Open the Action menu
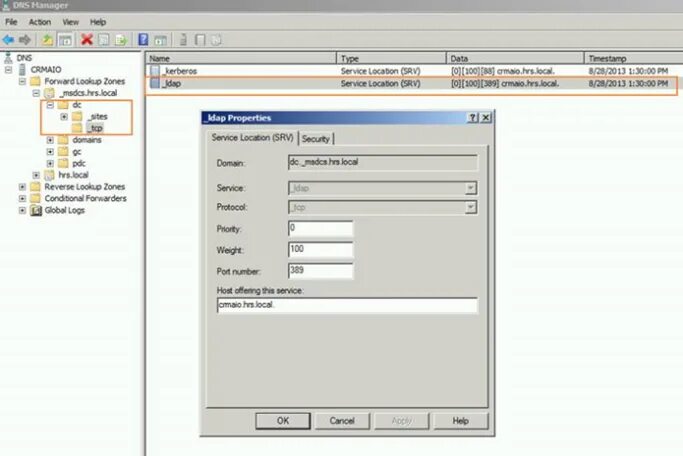683x456 pixels. [40, 22]
